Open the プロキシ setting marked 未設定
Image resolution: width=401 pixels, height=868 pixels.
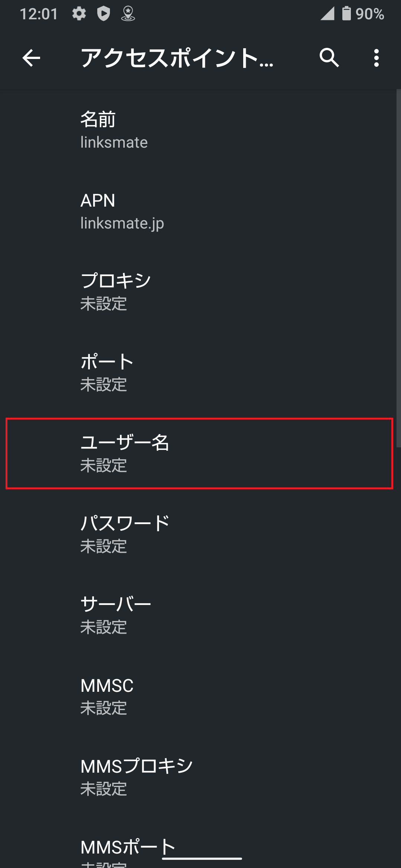200,292
